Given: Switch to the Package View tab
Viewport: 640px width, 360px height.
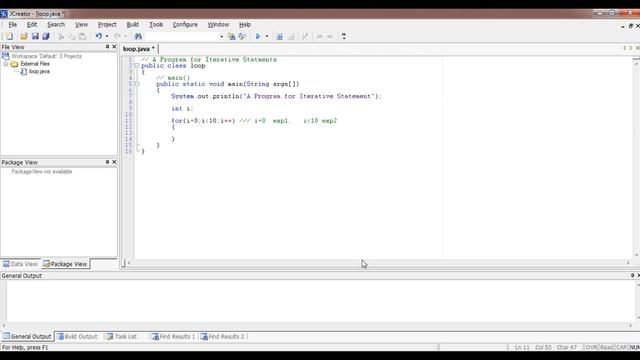Looking at the screenshot, I should 65,264.
